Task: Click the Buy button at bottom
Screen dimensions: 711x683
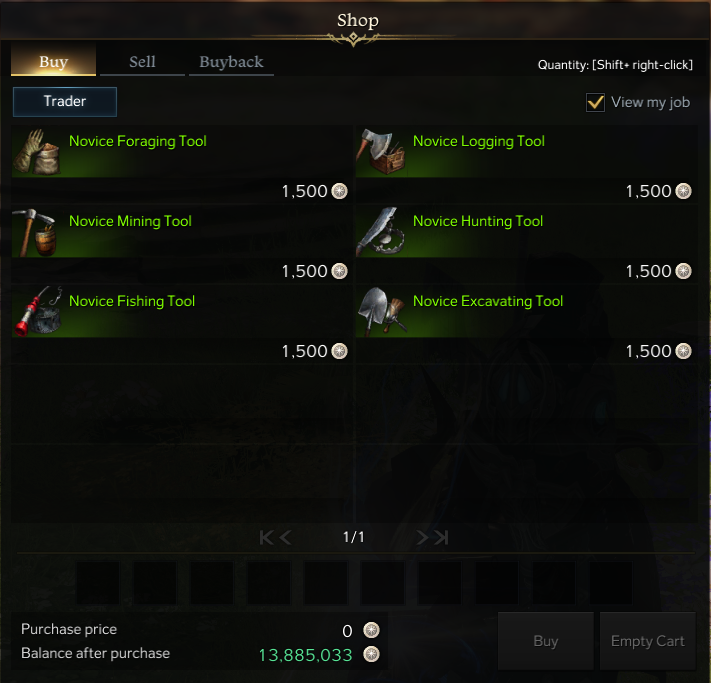Action: (x=546, y=641)
